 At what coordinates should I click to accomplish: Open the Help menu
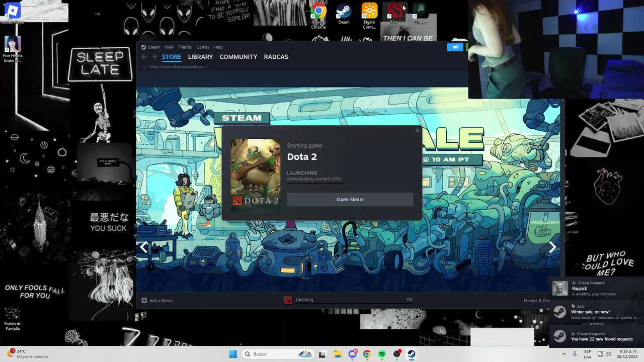218,47
